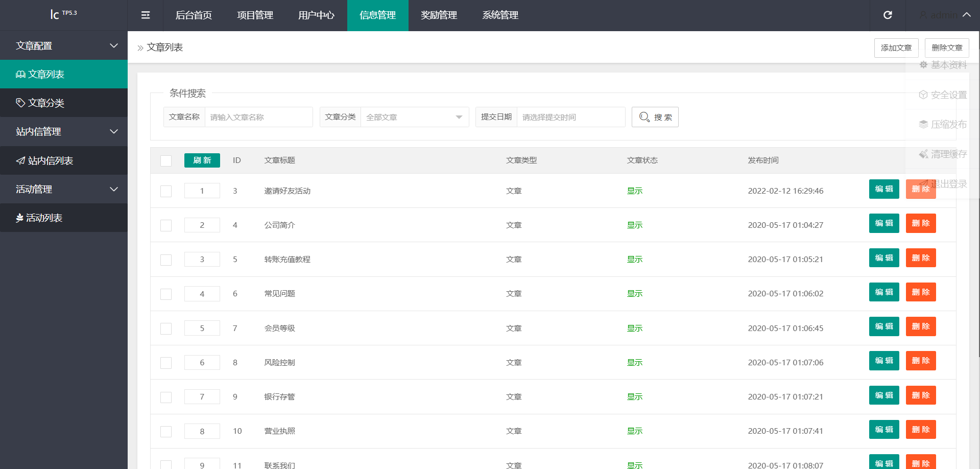The width and height of the screenshot is (980, 469).
Task: Open the 文章分类 dropdown showing 全部文章
Action: (x=414, y=117)
